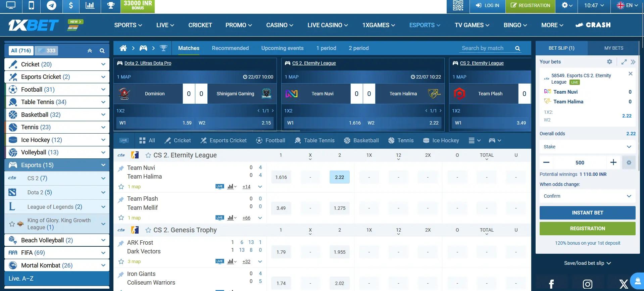The image size is (644, 291).
Task: Open the statistics bar chart icon in top bar
Action: tap(90, 5)
